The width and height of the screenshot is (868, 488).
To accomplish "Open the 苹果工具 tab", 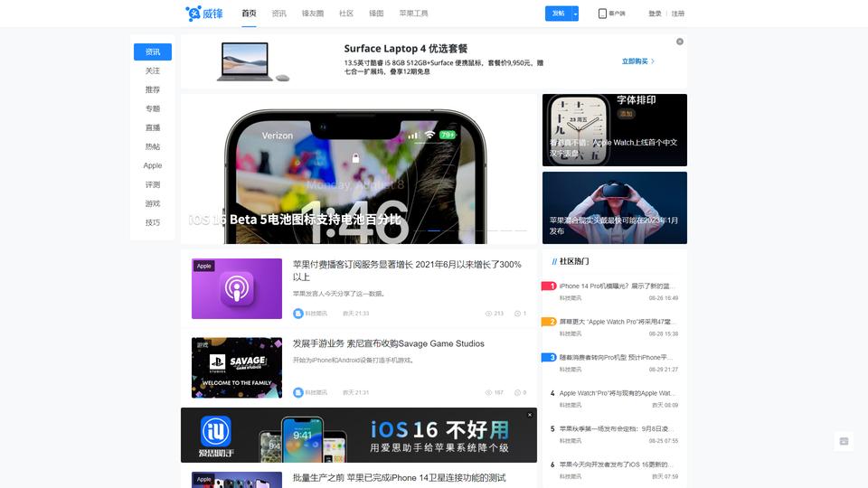I will (x=413, y=14).
